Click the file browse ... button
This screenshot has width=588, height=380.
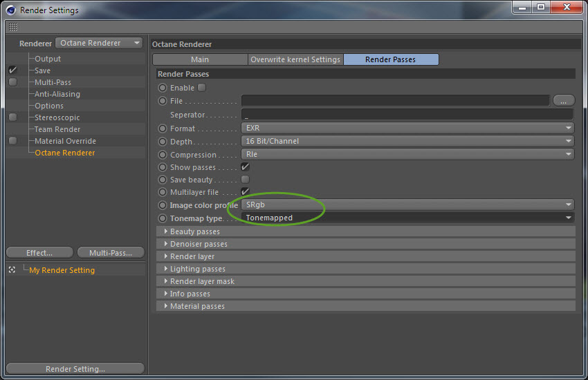[564, 101]
